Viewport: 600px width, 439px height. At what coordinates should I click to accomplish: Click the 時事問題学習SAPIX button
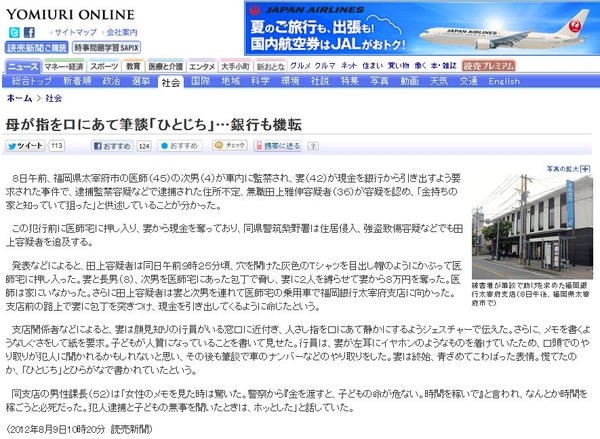coord(106,48)
